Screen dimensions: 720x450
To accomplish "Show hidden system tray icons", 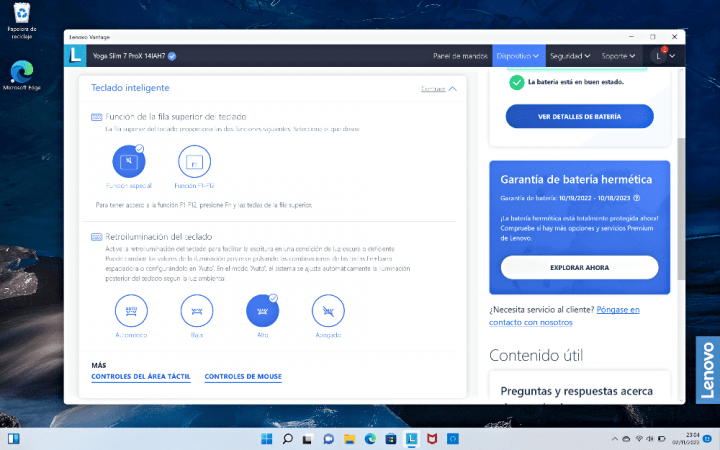I will (x=614, y=439).
